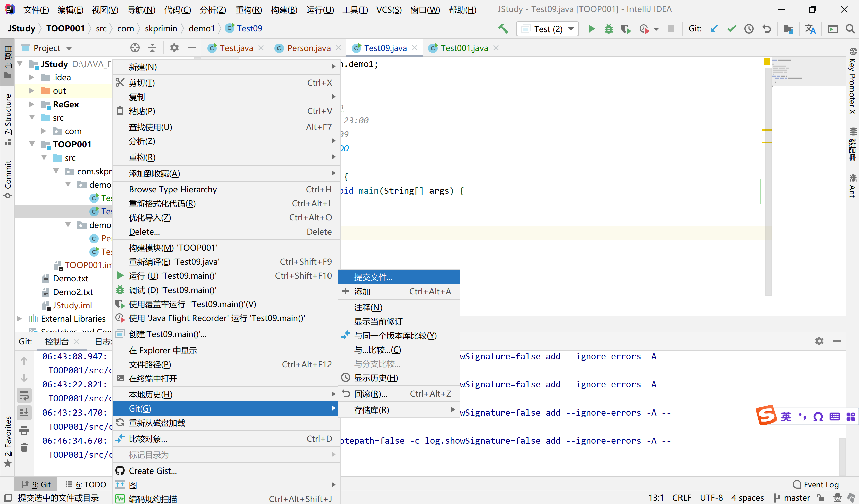The width and height of the screenshot is (859, 504).
Task: Collapse the TOOP001 module node
Action: pos(32,144)
